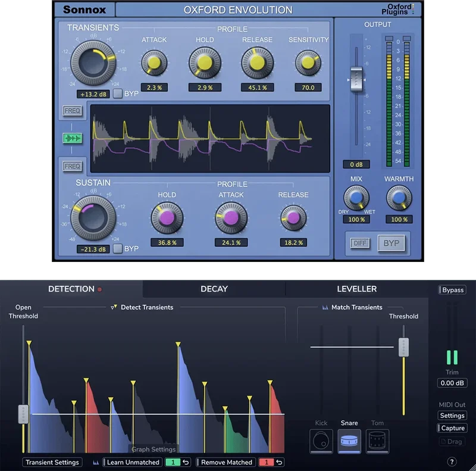Open the MIDI Out Settings
This screenshot has height=471, width=476.
click(x=452, y=416)
